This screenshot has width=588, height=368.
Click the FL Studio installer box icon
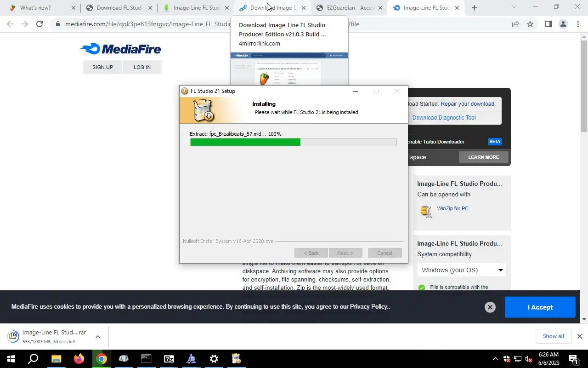coord(204,111)
